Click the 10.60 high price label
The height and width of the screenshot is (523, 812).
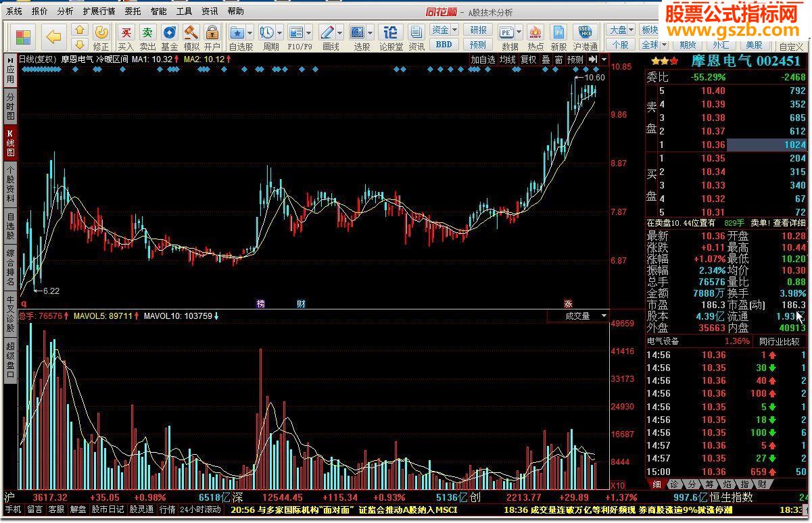594,78
